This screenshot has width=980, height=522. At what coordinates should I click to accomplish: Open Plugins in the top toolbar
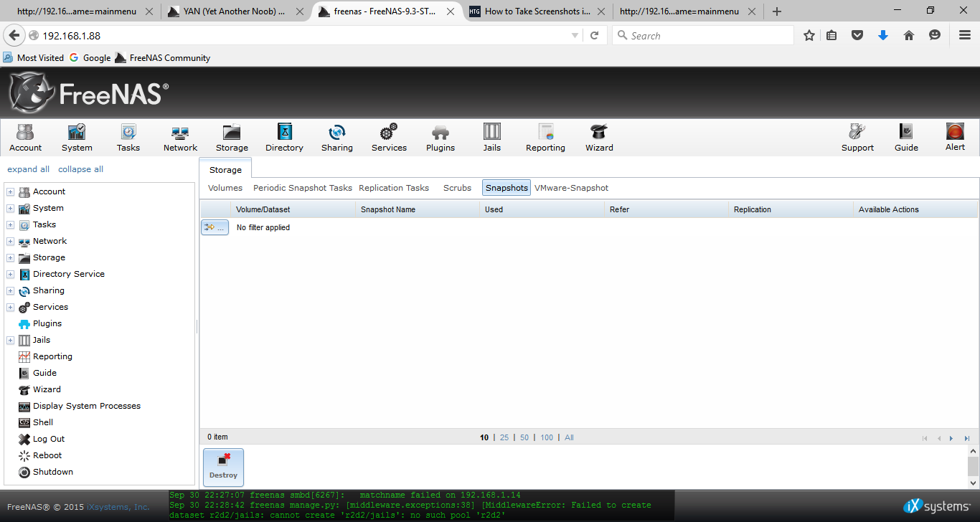tap(440, 137)
